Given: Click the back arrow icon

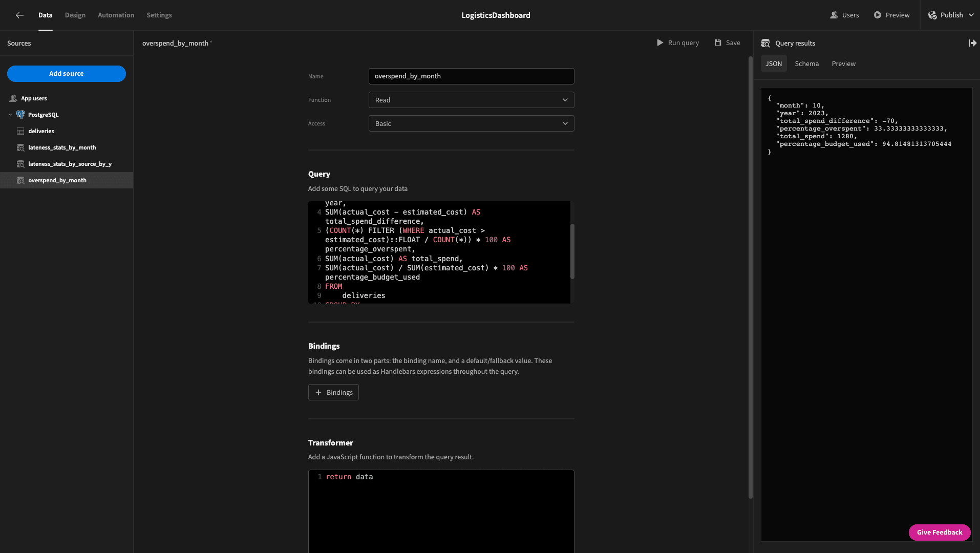Looking at the screenshot, I should (19, 15).
